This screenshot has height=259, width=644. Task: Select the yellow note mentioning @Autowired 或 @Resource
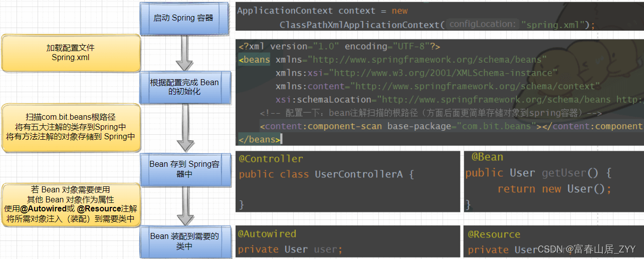coord(70,204)
